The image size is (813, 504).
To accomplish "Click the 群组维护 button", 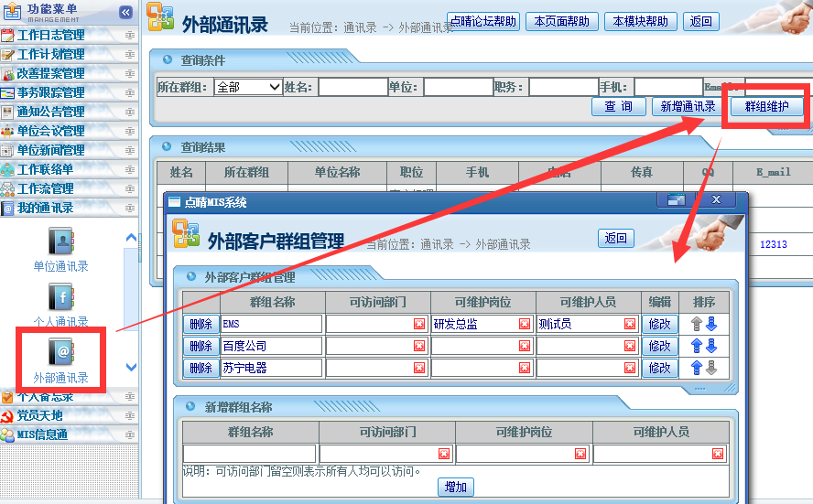I will click(x=767, y=106).
